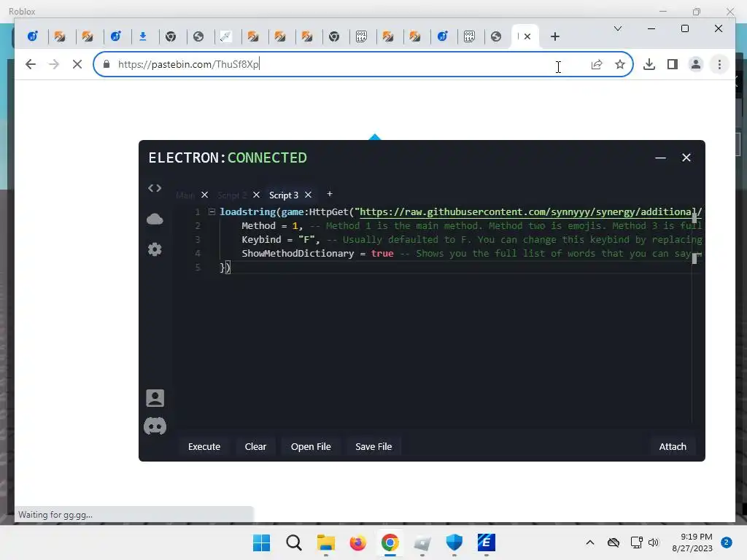
Task: Click Chrome taskbar icon
Action: click(390, 542)
